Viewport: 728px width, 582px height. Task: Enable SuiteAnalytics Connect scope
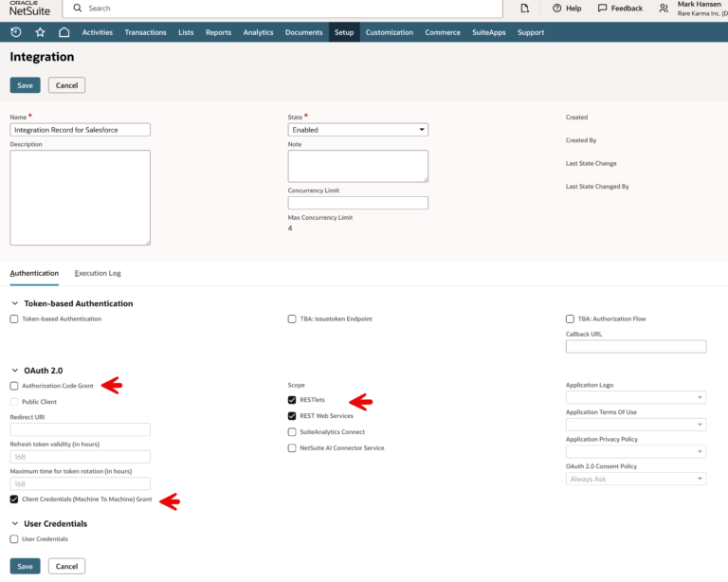[292, 431]
